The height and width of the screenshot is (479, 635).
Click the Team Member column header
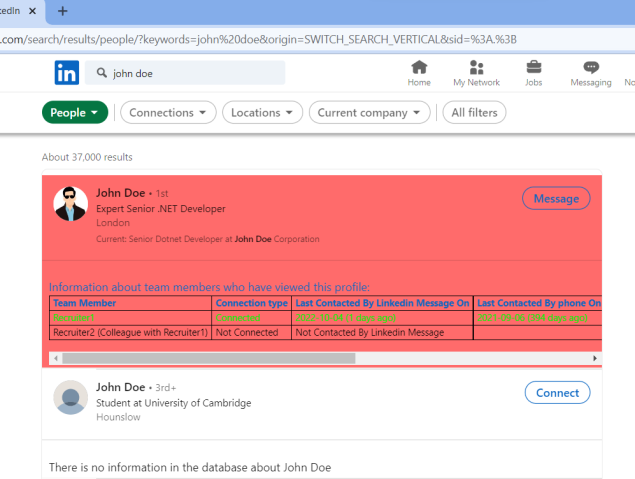tap(130, 303)
